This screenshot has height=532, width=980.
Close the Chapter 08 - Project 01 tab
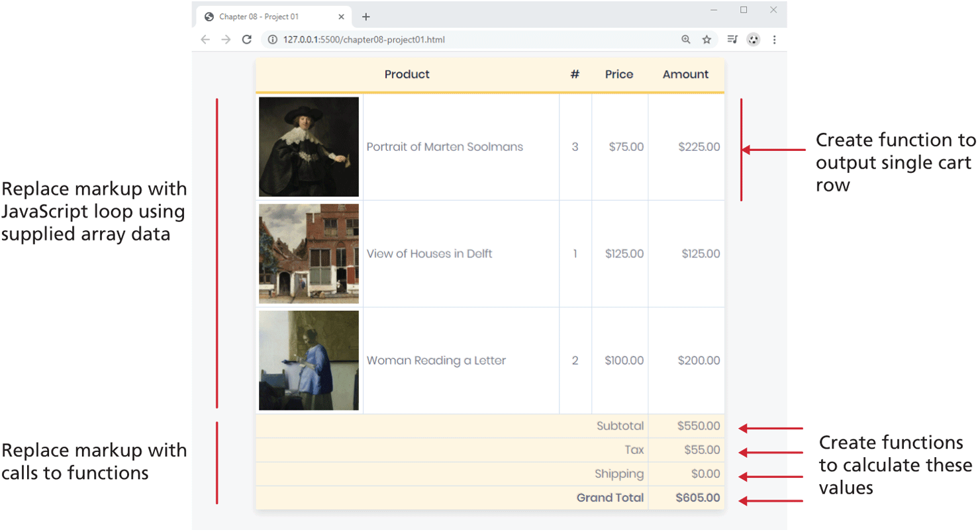[x=341, y=17]
